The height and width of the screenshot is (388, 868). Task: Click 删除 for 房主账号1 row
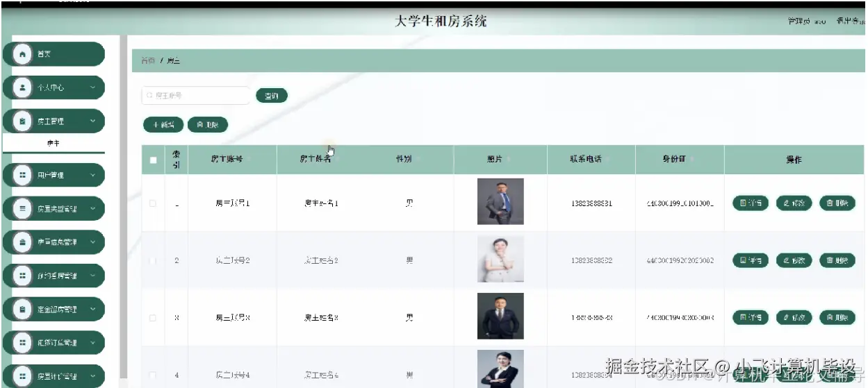(837, 203)
